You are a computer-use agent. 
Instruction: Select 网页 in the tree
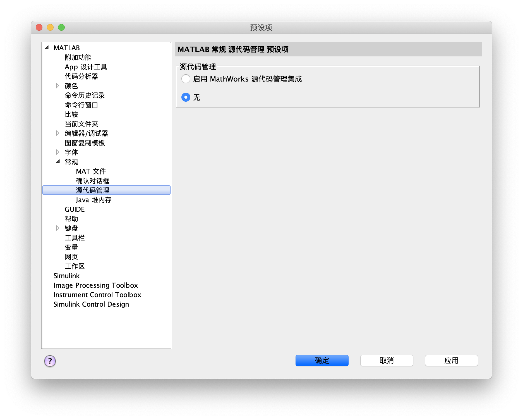[x=71, y=257]
